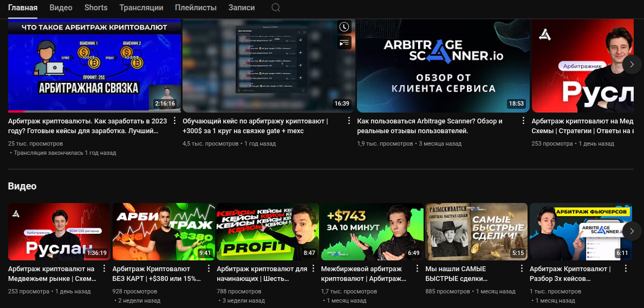Open options menu for 'Арбитраж Криптовалют БЕЗ КАРТ'
Image resolution: width=644 pixels, height=308 pixels.
coord(208,268)
